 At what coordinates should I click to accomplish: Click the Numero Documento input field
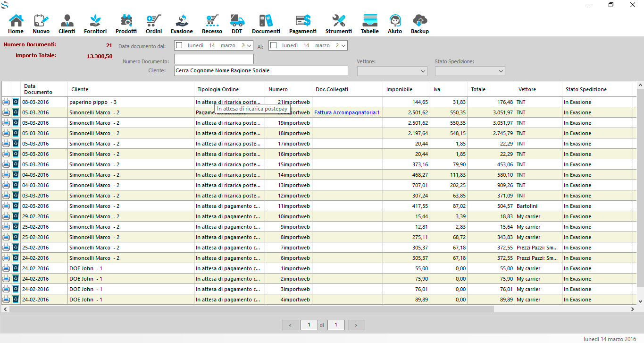point(214,59)
